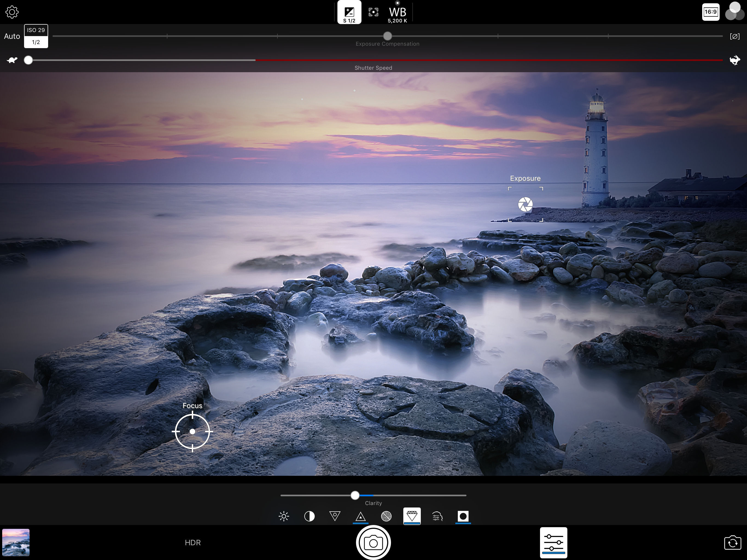
Task: Reset exposure compensation with the [∅] icon
Action: click(x=734, y=36)
